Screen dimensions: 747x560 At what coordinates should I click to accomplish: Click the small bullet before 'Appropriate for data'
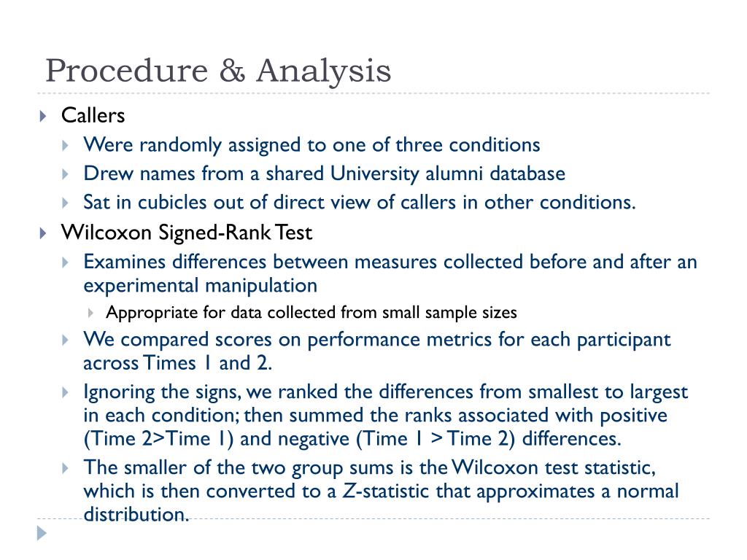click(x=90, y=313)
